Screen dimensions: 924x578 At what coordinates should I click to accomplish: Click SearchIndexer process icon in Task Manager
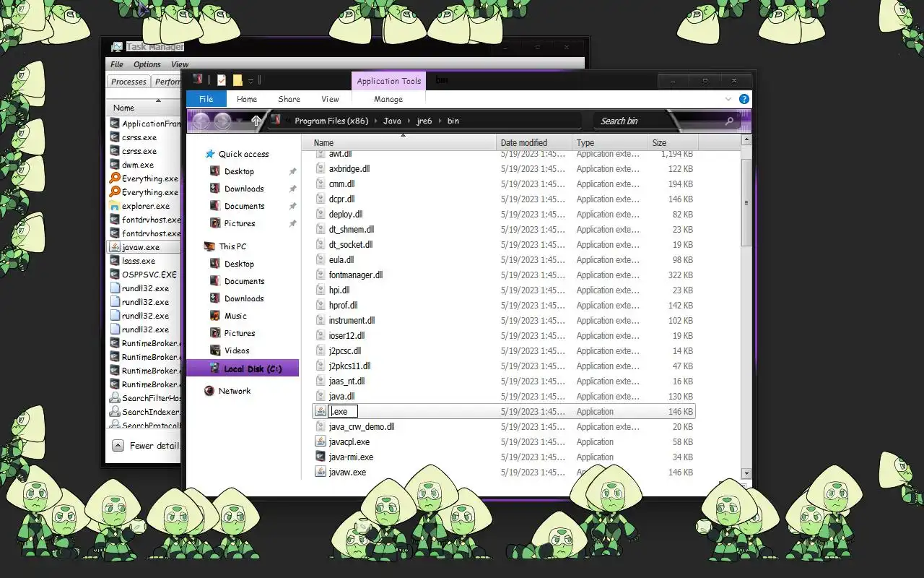coord(115,412)
